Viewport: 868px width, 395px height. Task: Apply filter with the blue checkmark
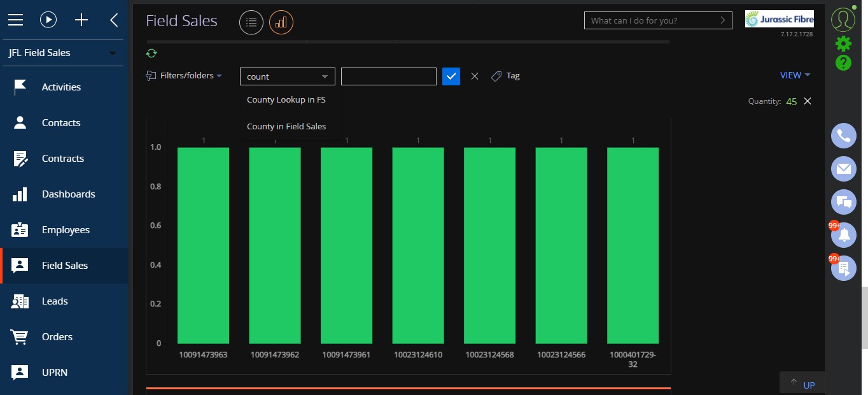[x=451, y=76]
